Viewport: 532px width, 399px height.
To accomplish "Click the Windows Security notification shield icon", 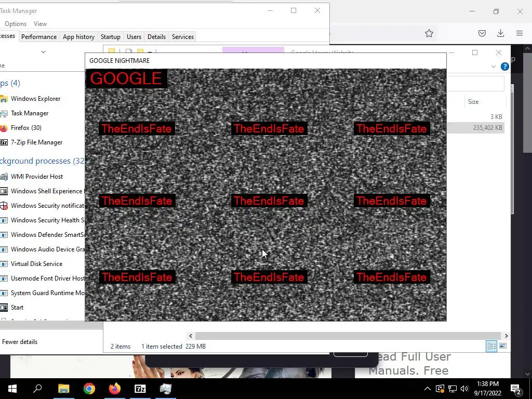I will tap(4, 206).
